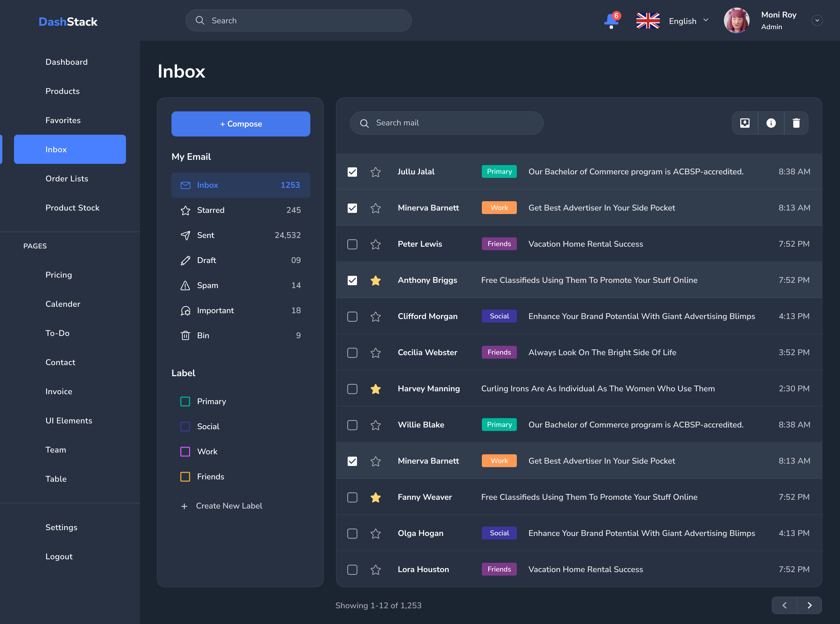
Task: Open the Olga Hogan email subject
Action: pos(642,533)
